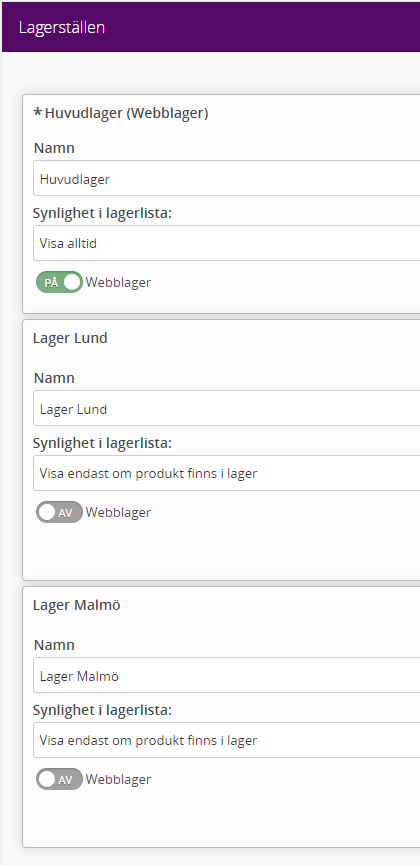The width and height of the screenshot is (420, 865).
Task: Turn off the Huvudlager Webblager toggle
Action: point(60,282)
